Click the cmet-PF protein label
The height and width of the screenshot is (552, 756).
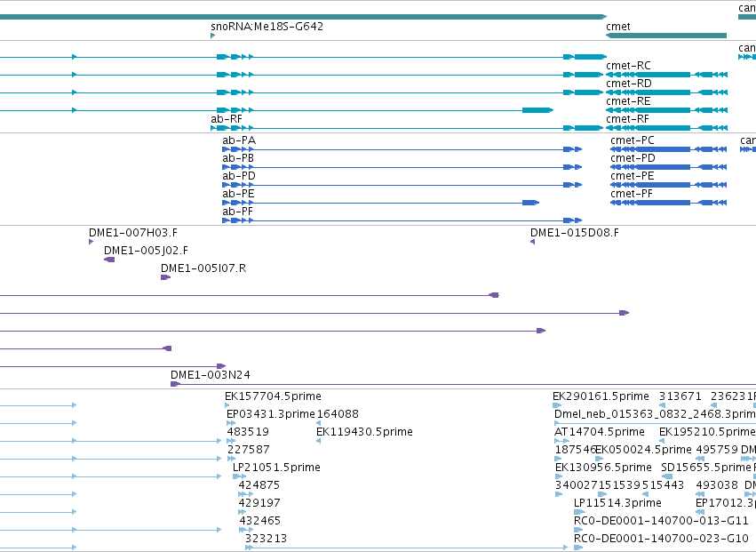tap(632, 194)
